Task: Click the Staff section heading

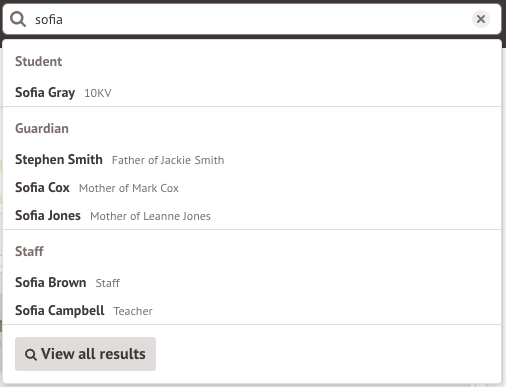Action: [29, 251]
